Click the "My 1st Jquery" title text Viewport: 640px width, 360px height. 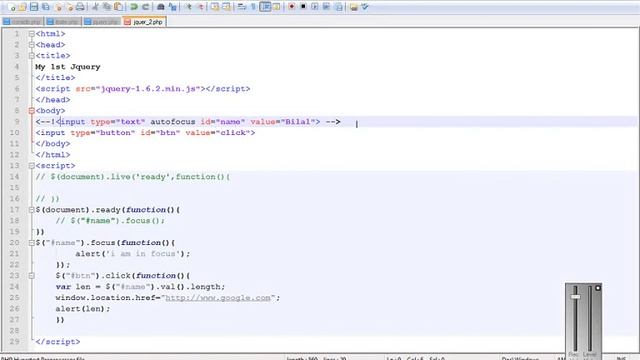(x=68, y=67)
